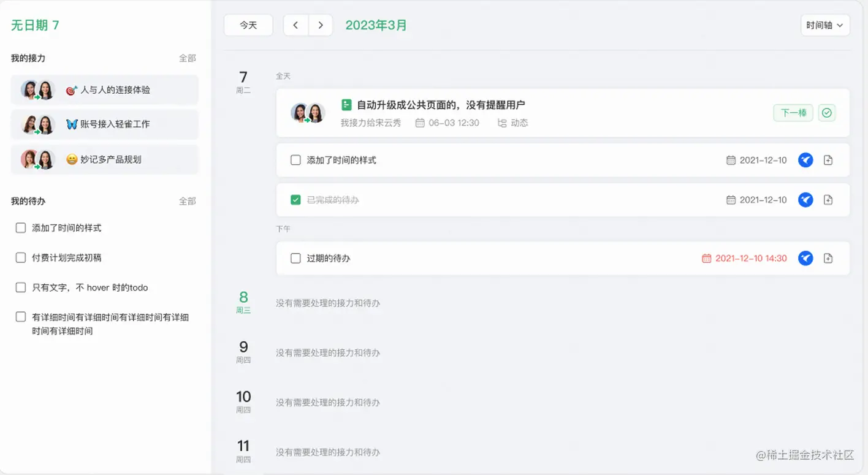Click document icon on 添加了时间的样式 row
The width and height of the screenshot is (868, 475).
[828, 160]
